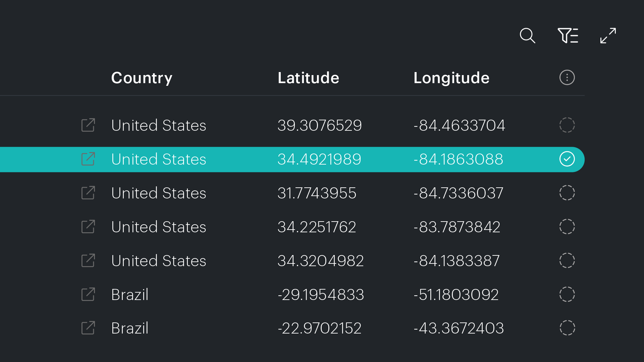
Task: Open the filter list icon
Action: (x=568, y=36)
